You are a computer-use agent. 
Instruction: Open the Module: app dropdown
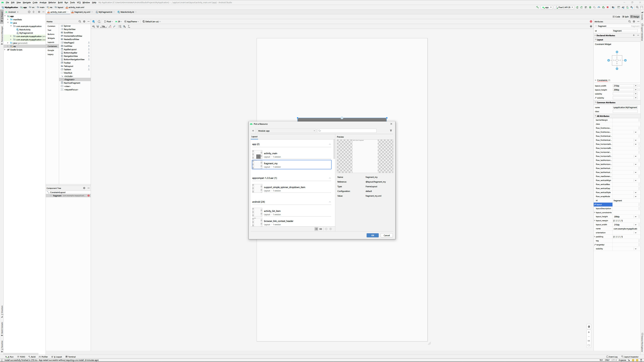[x=286, y=131]
